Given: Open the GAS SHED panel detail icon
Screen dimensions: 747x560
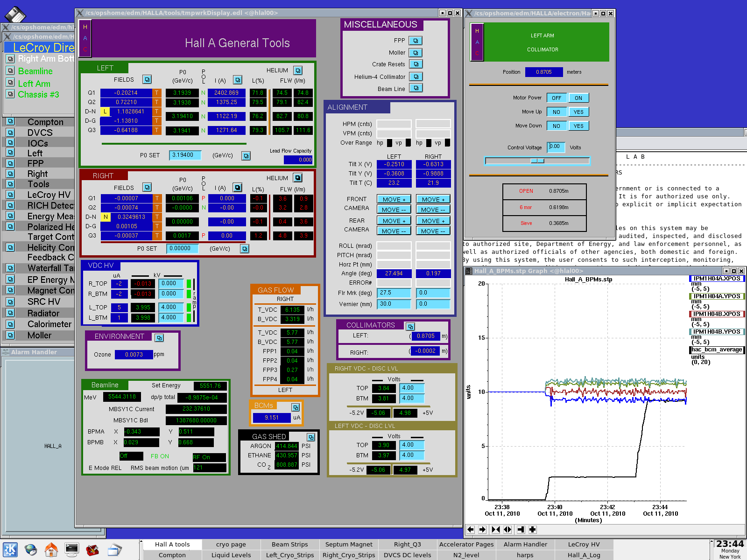Looking at the screenshot, I should (311, 437).
